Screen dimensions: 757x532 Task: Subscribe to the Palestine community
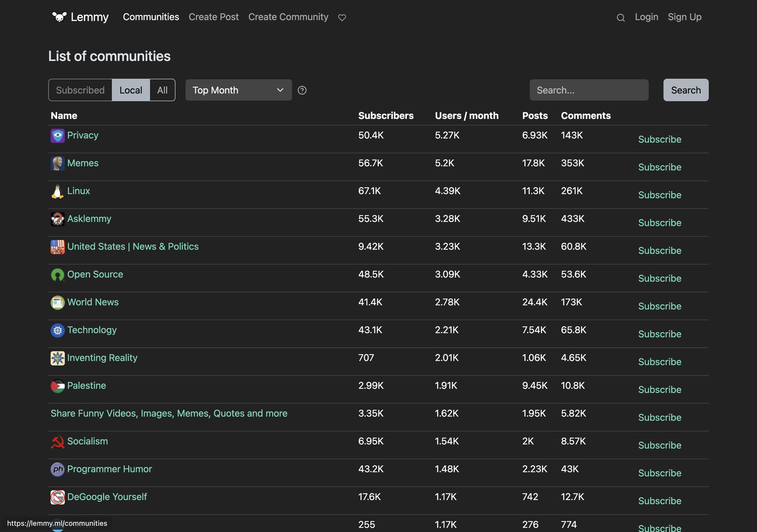660,390
